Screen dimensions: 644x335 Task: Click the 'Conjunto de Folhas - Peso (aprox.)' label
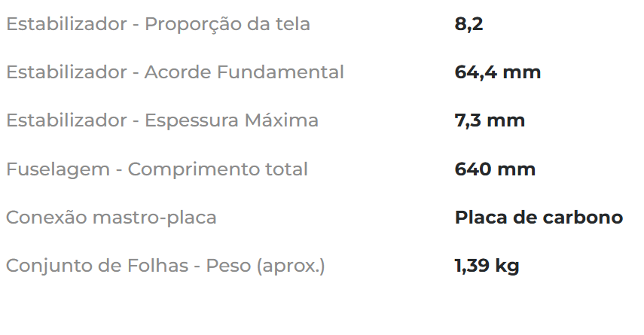[165, 266]
